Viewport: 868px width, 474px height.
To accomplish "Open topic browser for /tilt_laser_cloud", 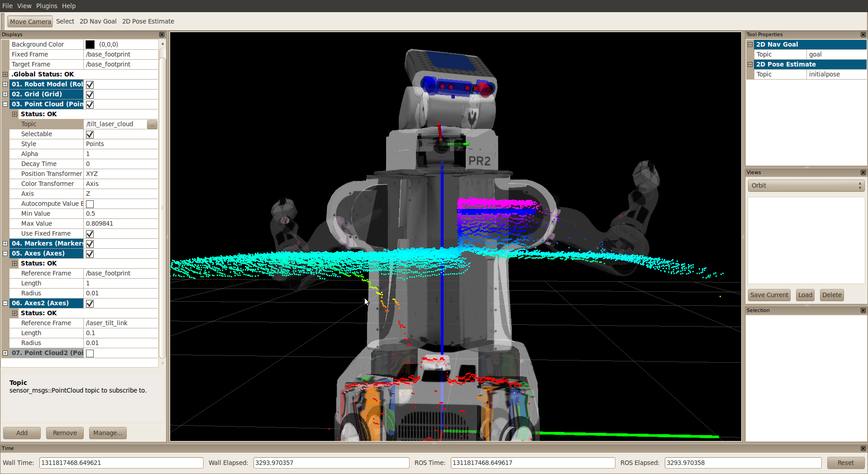I will pyautogui.click(x=152, y=124).
